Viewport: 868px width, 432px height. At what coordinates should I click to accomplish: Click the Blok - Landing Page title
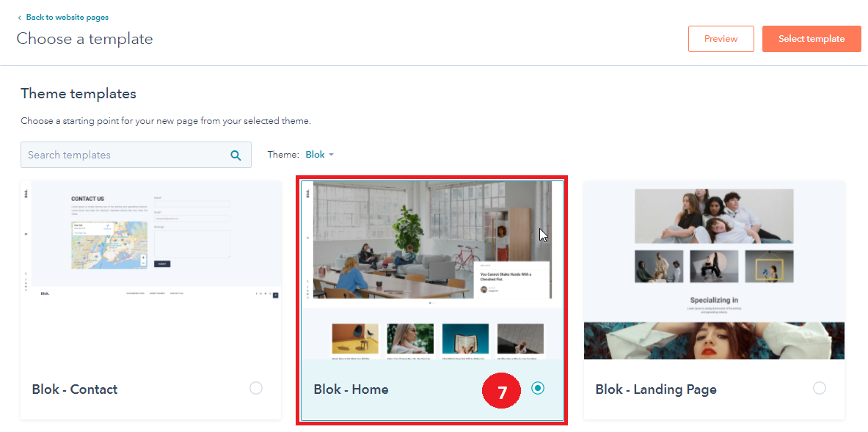[656, 389]
